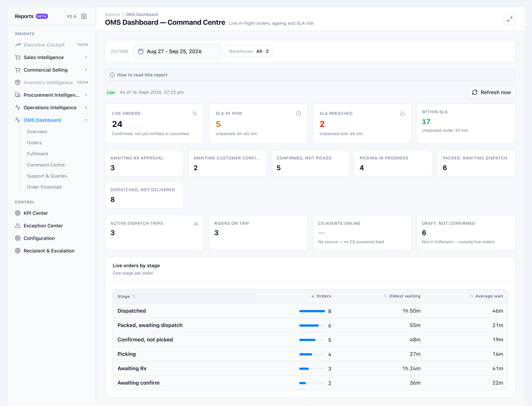Click the SLA At Risk clock icon

point(298,113)
